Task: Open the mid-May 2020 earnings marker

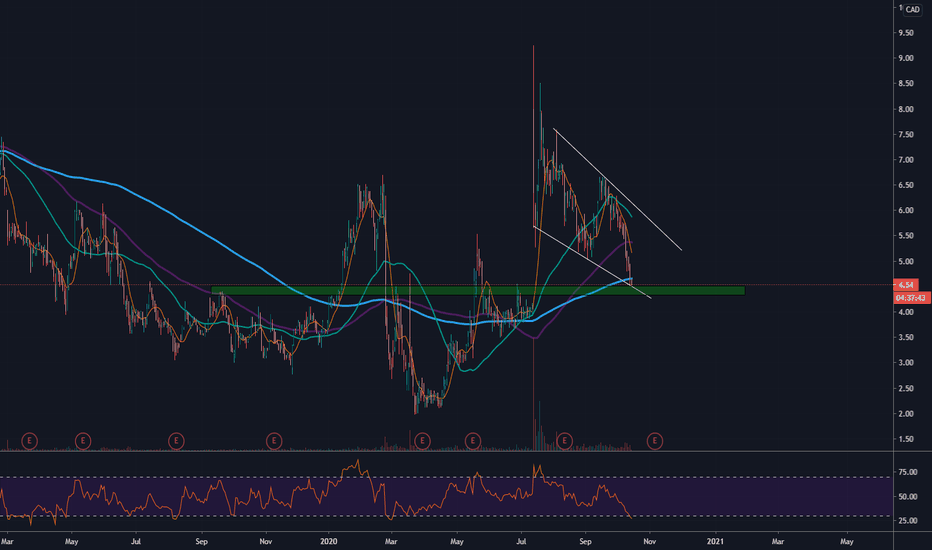Action: click(473, 441)
